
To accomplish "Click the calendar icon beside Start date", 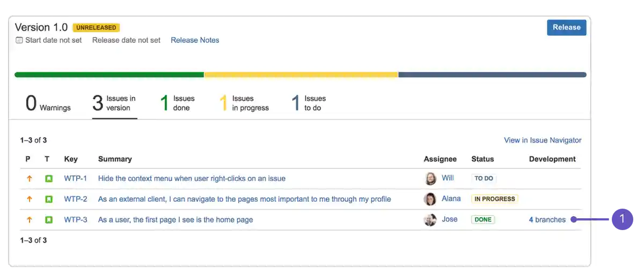I will (19, 40).
